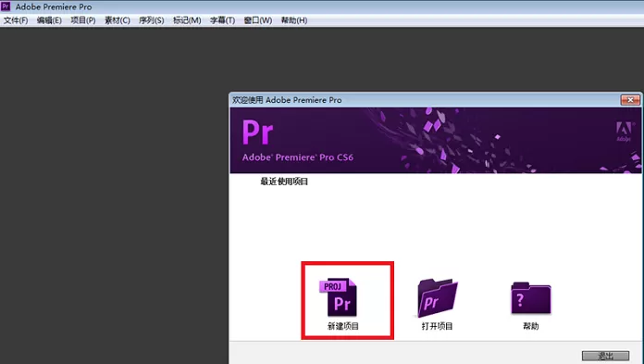Image resolution: width=644 pixels, height=364 pixels.
Task: Click the 打开项目 text label
Action: 437,326
